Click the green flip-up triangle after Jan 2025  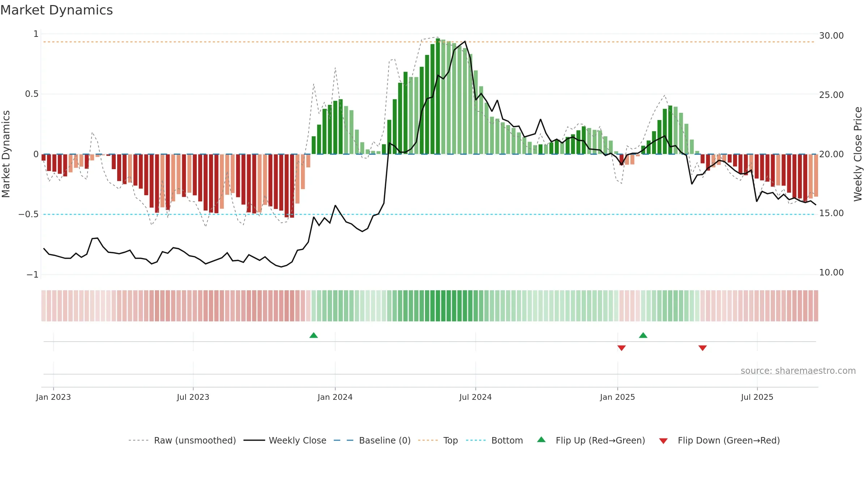[643, 335]
